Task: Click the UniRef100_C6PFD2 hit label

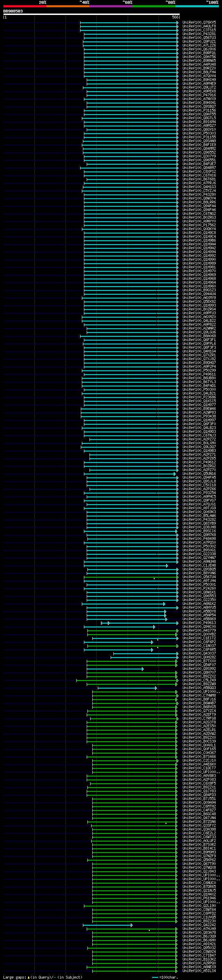Action: (x=199, y=913)
